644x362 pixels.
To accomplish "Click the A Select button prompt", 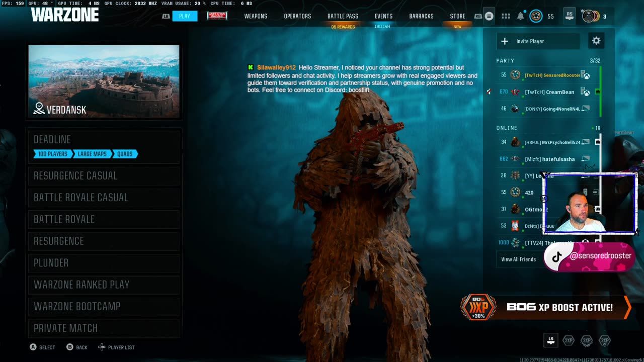I will (42, 347).
